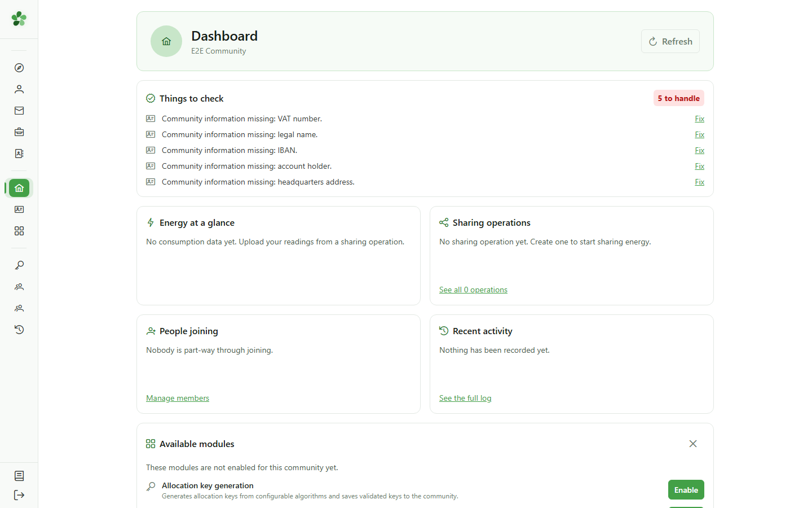Open the briefcase icon in sidebar

point(19,132)
